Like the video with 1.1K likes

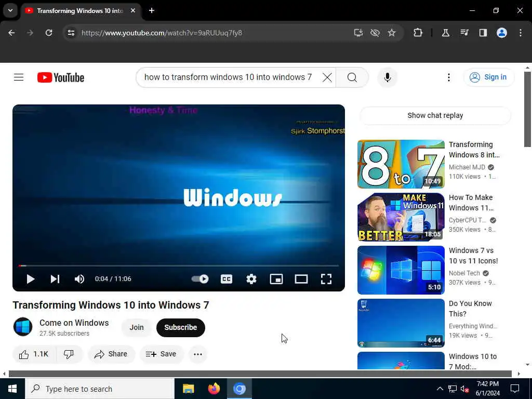(34, 354)
